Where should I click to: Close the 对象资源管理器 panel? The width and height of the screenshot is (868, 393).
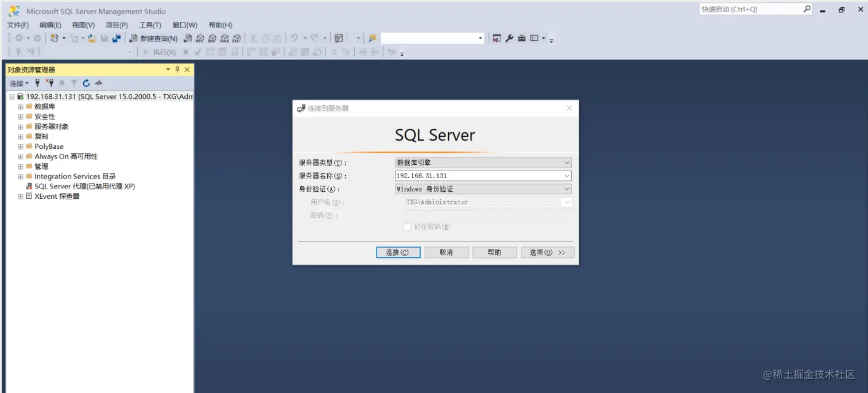point(187,70)
